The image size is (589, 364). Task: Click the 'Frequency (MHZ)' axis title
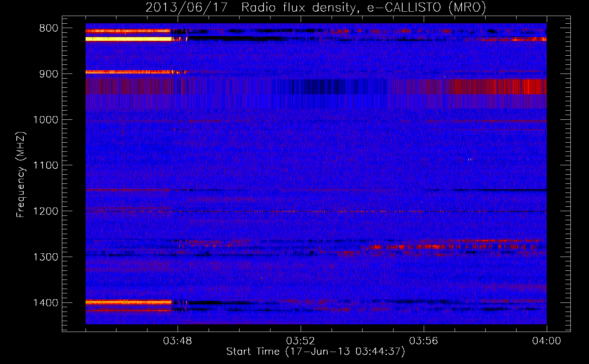coord(21,174)
